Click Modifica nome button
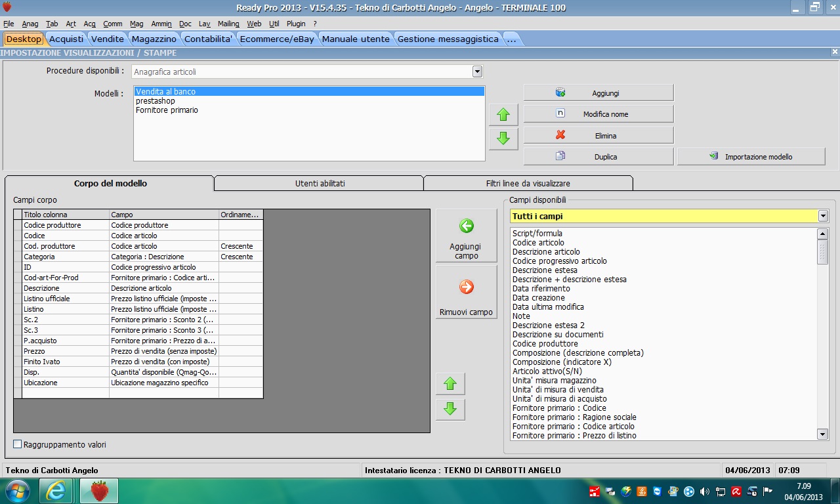 pos(598,114)
